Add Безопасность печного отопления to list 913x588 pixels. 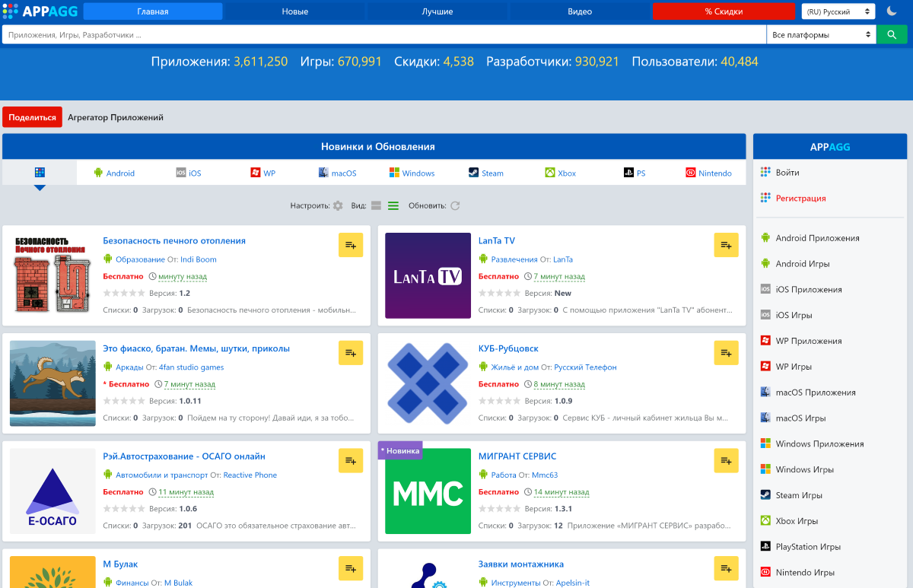tap(351, 245)
